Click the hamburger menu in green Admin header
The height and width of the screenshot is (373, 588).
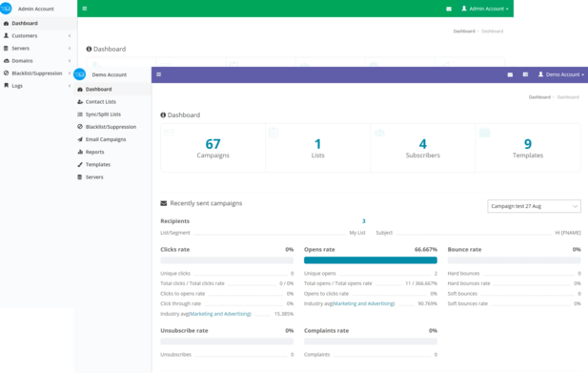(85, 9)
